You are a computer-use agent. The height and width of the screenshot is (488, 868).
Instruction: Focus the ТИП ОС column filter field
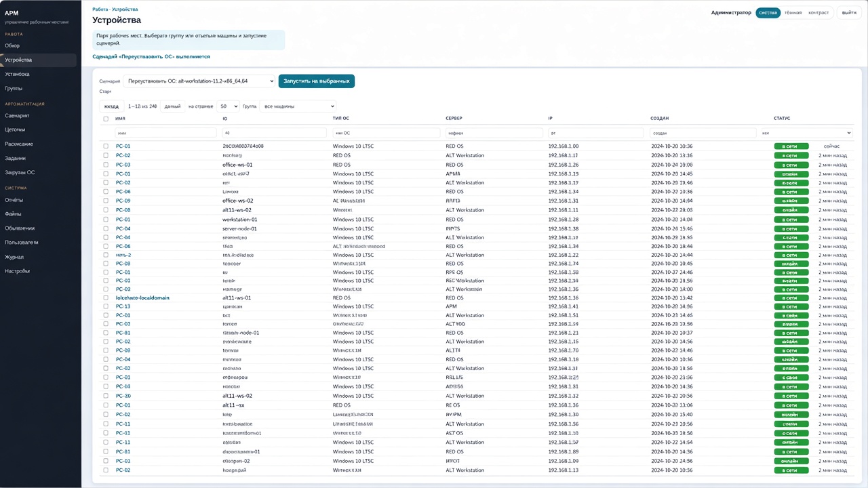click(x=387, y=134)
